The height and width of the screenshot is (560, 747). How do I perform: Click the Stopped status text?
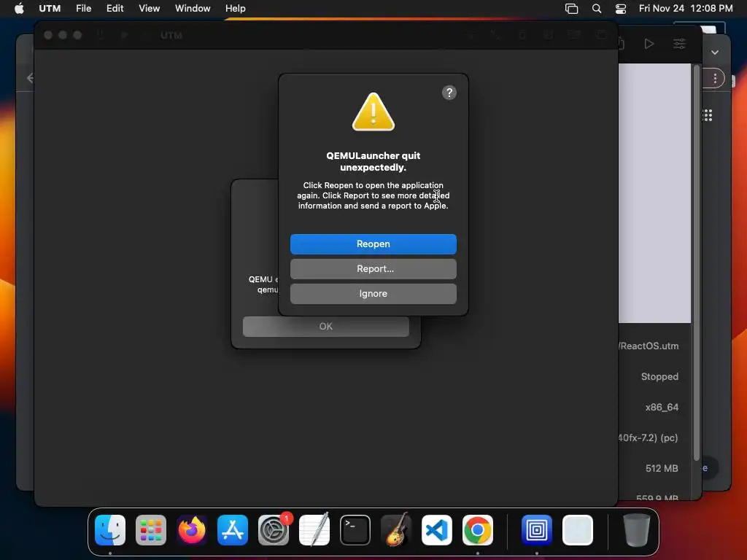[x=659, y=376]
